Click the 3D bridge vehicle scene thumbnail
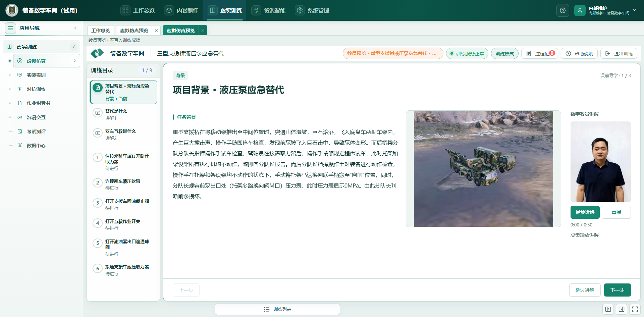 click(483, 169)
